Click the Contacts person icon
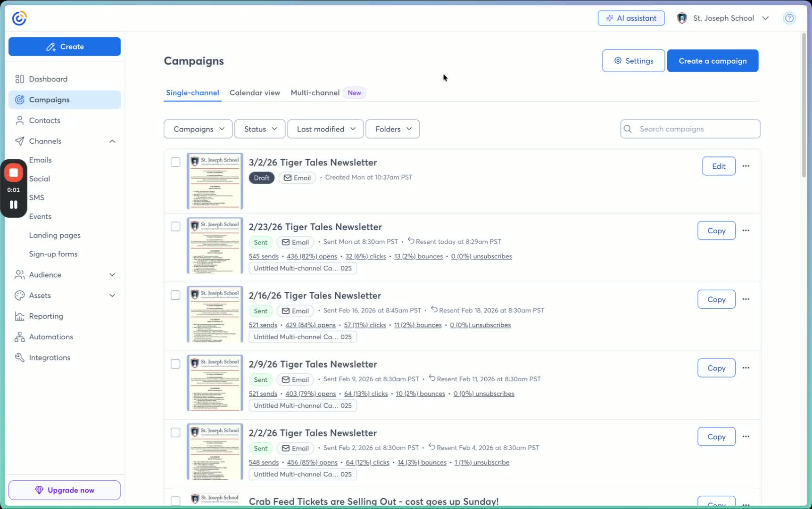This screenshot has height=509, width=812. click(19, 120)
